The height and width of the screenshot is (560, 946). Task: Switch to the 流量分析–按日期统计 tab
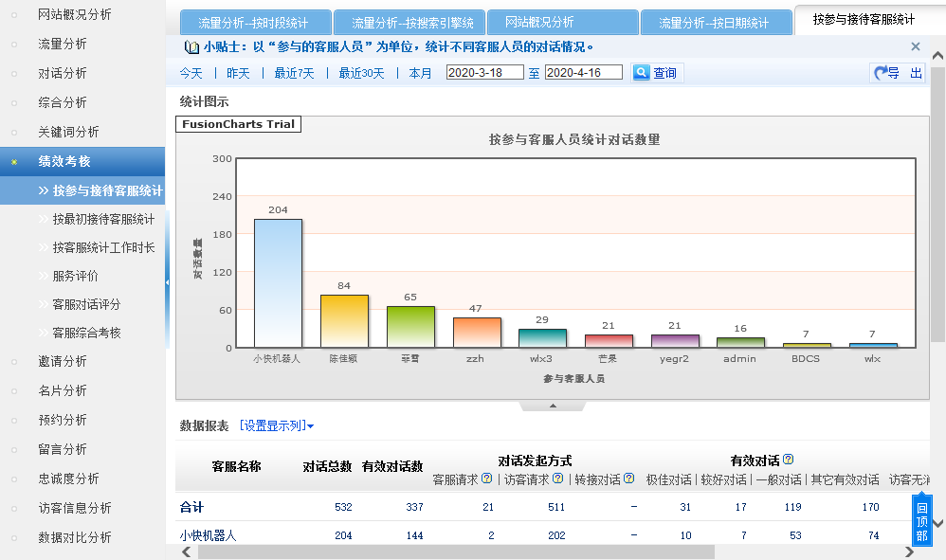(713, 23)
